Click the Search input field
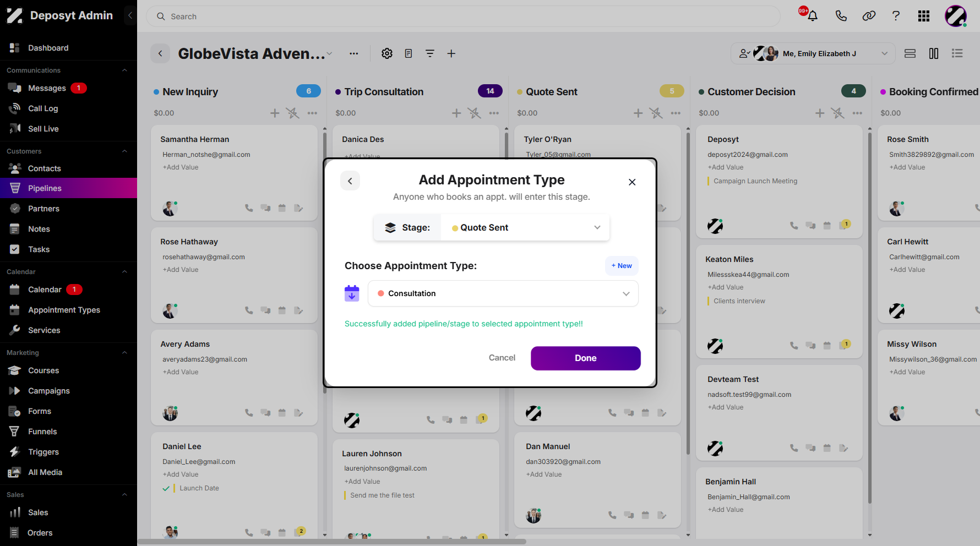The width and height of the screenshot is (980, 546). [463, 17]
